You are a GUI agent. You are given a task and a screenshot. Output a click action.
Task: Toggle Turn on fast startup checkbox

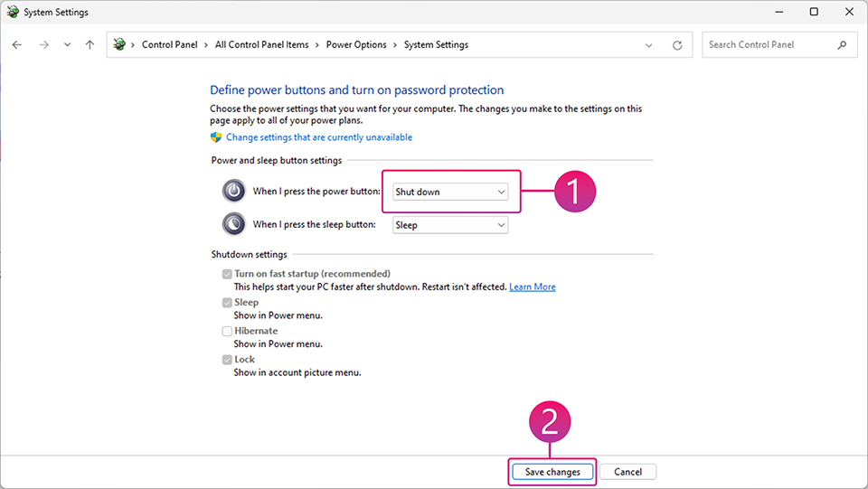[227, 274]
